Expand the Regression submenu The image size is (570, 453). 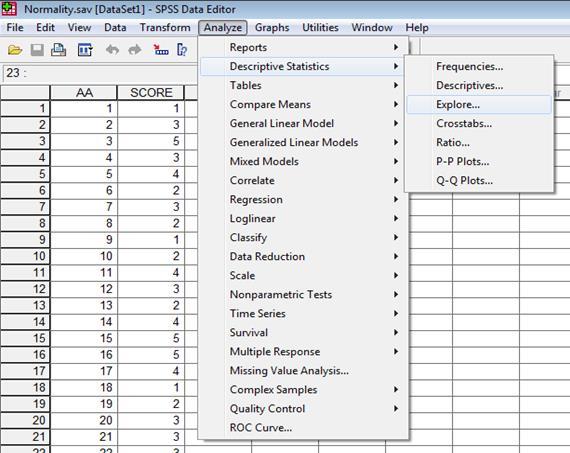[302, 199]
